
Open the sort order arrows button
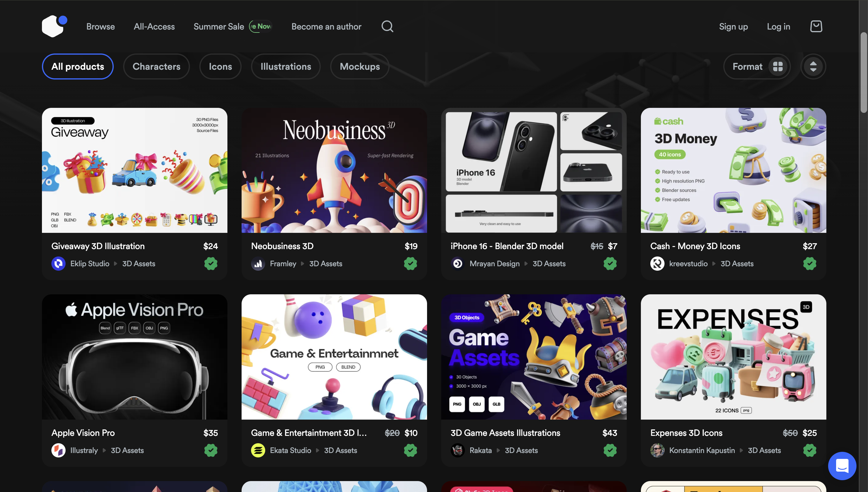point(813,66)
